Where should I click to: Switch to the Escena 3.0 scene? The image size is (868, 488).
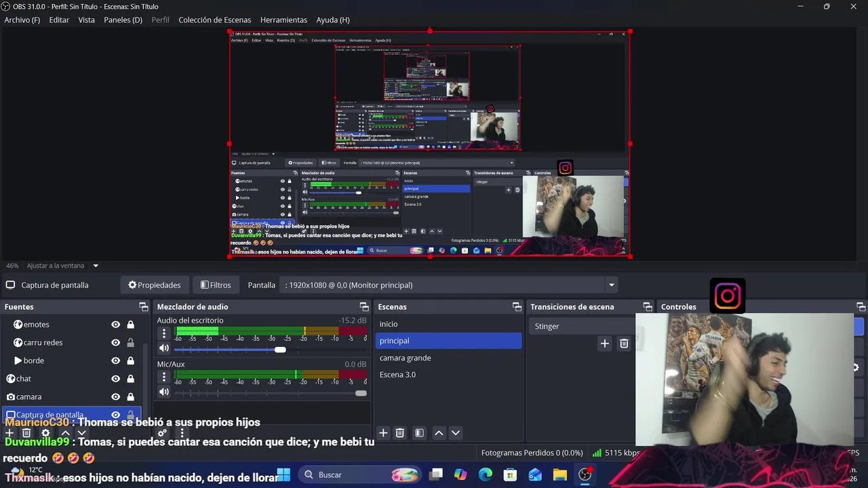[448, 375]
